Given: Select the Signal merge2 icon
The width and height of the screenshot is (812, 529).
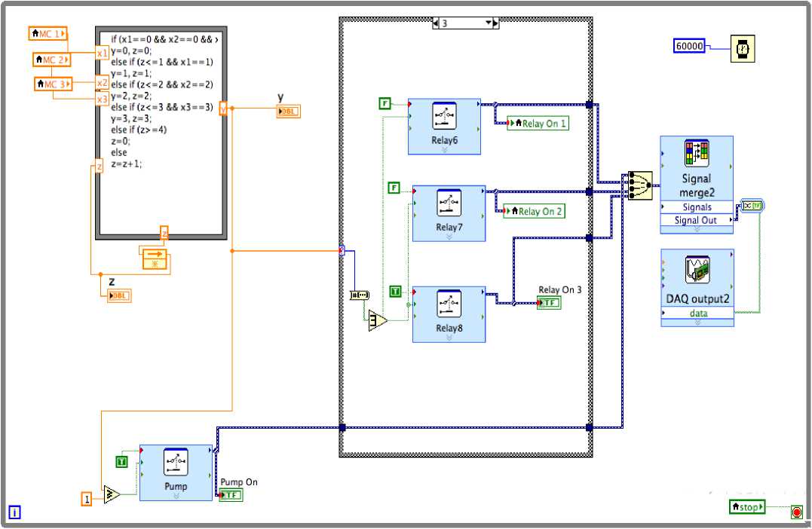Looking at the screenshot, I should pos(696,154).
